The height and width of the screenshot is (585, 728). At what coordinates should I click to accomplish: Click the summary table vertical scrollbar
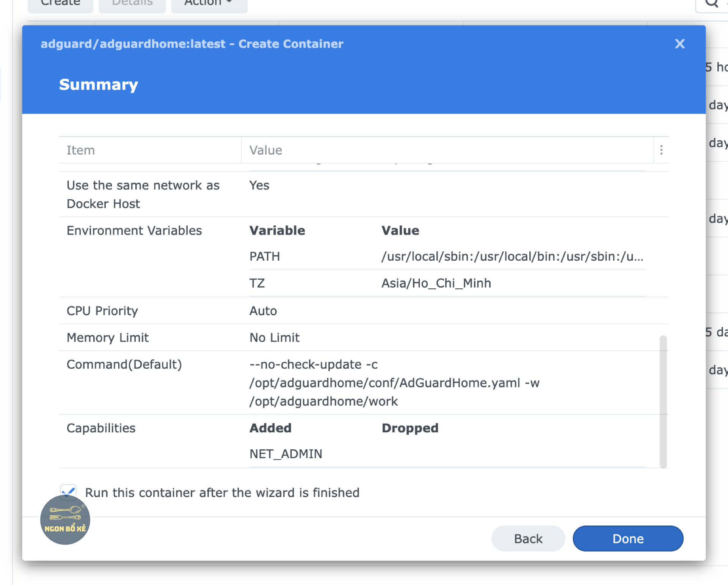[663, 402]
